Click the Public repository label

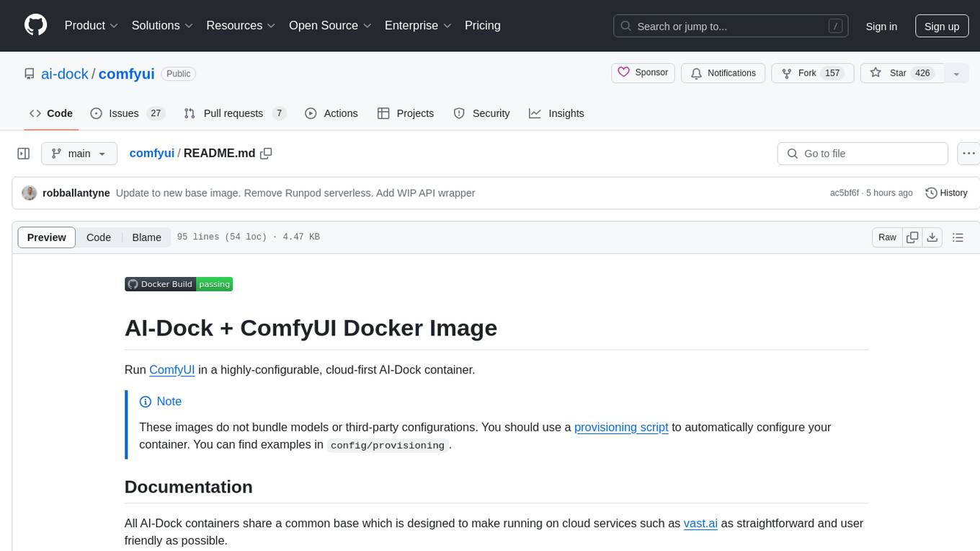(x=178, y=74)
